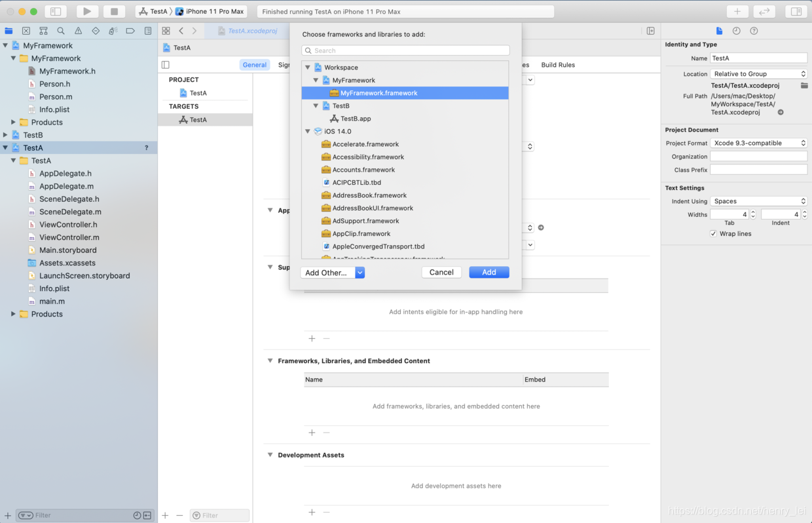Show the Quick Help inspector
The image size is (812, 523).
[754, 31]
